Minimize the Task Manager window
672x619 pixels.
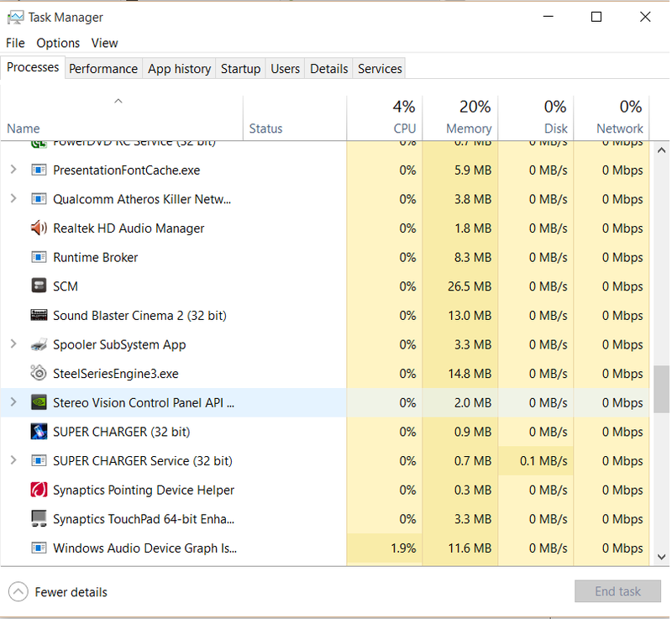[x=549, y=17]
